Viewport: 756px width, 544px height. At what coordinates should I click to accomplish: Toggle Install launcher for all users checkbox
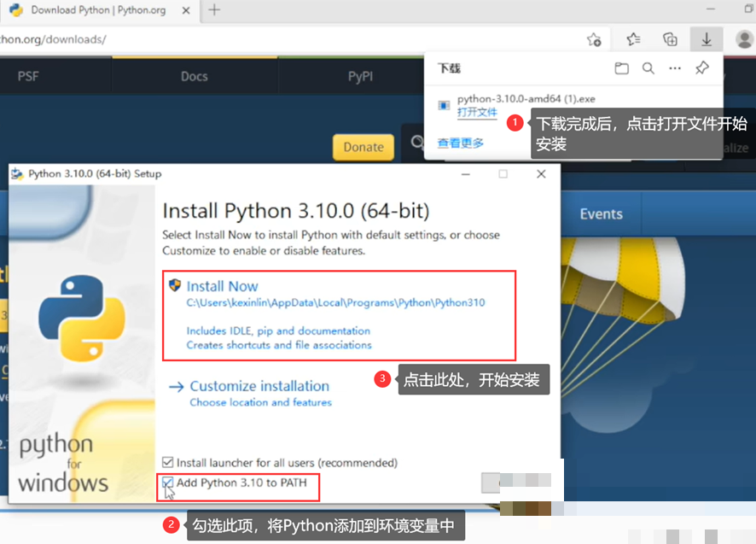[x=167, y=462]
